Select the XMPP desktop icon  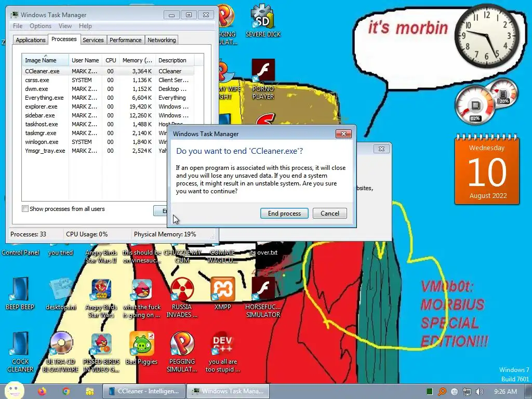(222, 294)
